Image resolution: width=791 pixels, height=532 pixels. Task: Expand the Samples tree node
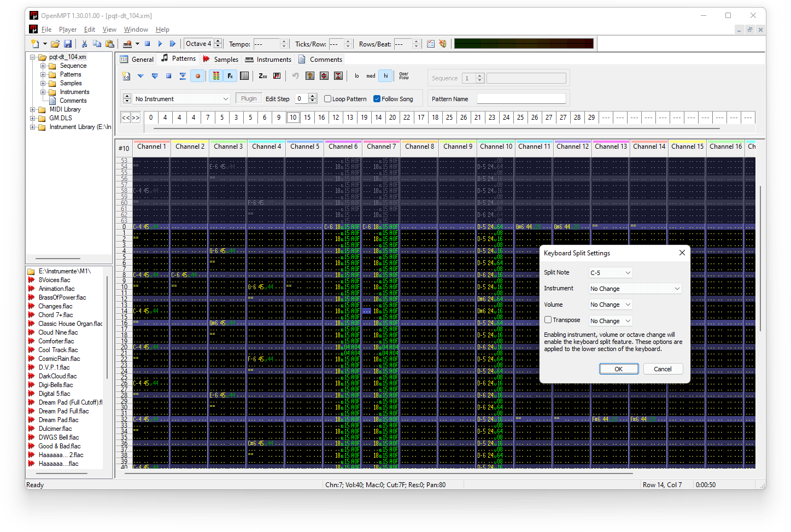(x=43, y=83)
